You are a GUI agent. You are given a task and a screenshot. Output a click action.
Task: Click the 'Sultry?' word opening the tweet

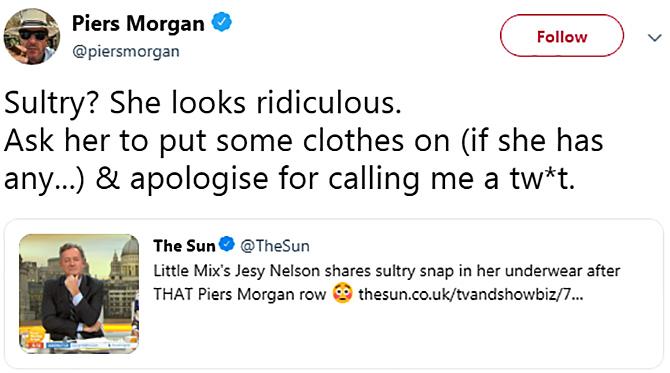52,103
